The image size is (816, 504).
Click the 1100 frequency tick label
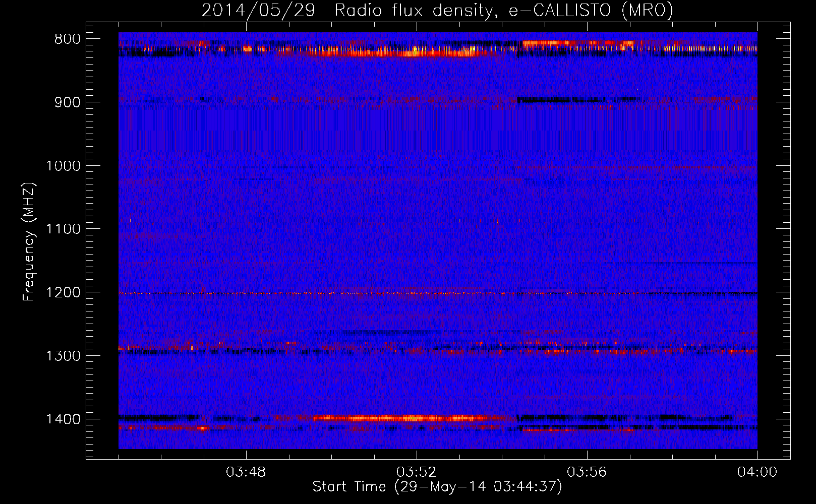click(x=64, y=229)
